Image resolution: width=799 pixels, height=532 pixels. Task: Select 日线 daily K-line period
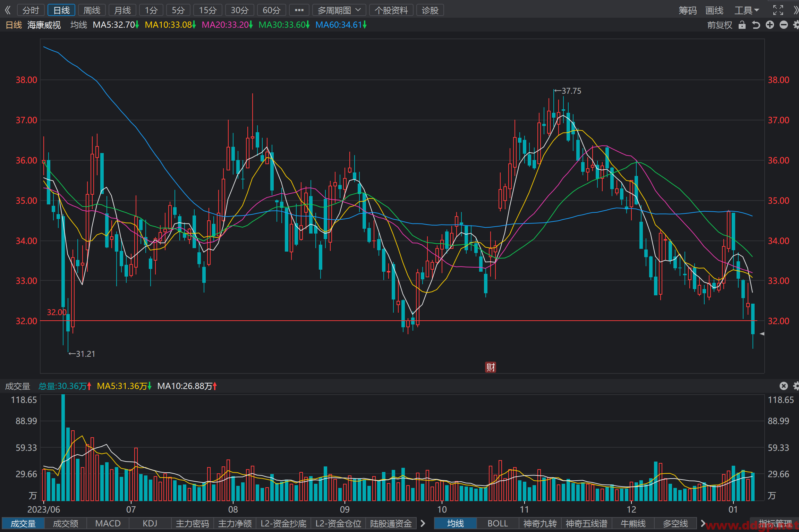coord(61,10)
